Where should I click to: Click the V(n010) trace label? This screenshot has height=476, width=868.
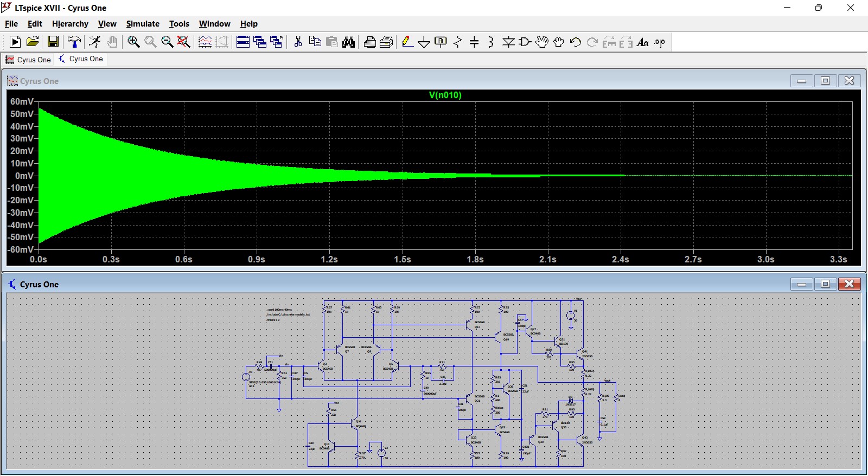pyautogui.click(x=445, y=95)
